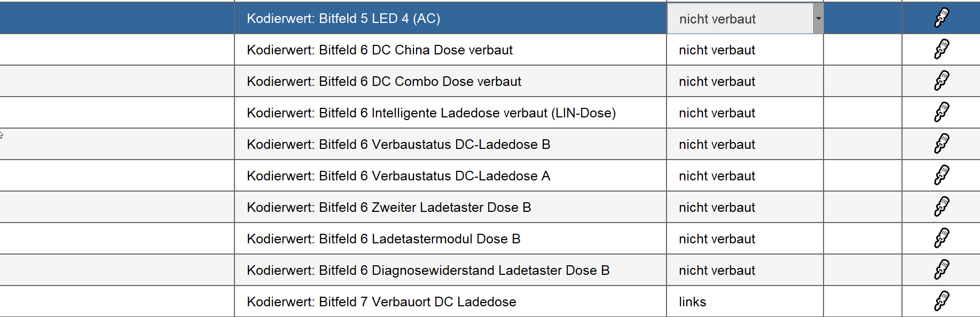Click value 'nicht verbaut' for Diagnosewiderstand Ladetaster
This screenshot has width=980, height=317.
coord(717,271)
